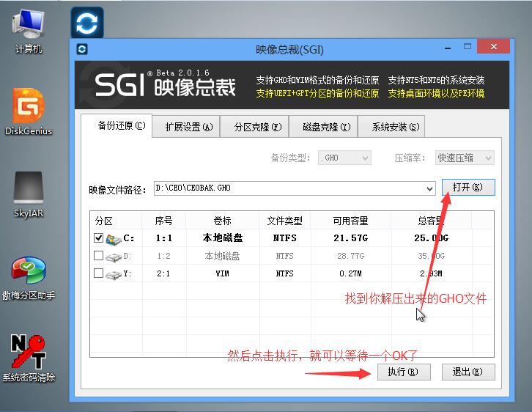The image size is (532, 412).
Task: Click the C: drive Windows disk icon
Action: pos(114,239)
